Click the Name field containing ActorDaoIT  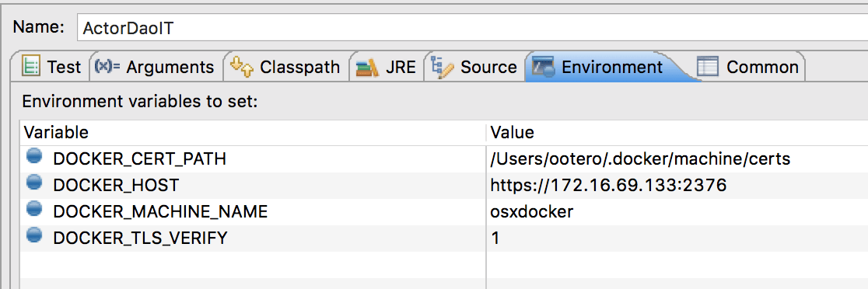pos(472,28)
